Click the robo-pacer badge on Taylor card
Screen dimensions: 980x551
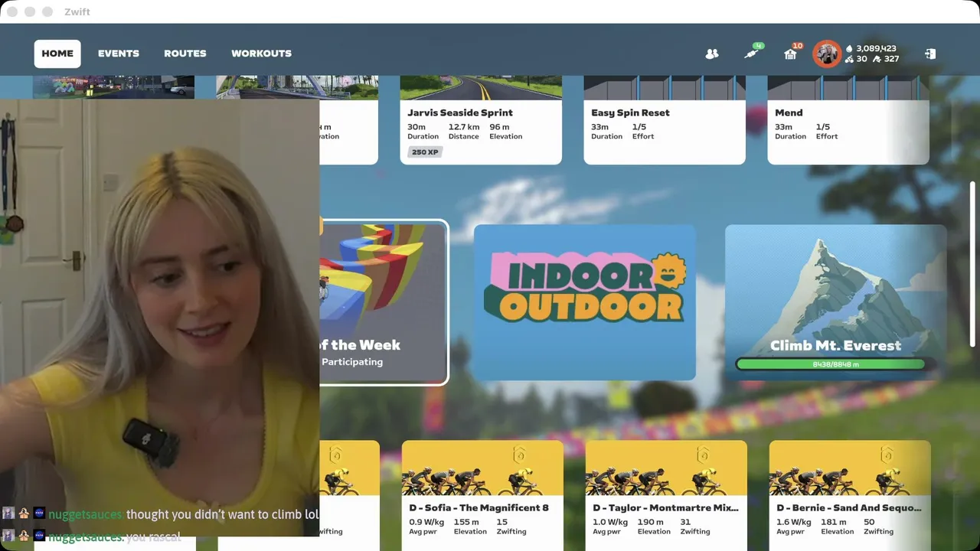[x=703, y=455]
